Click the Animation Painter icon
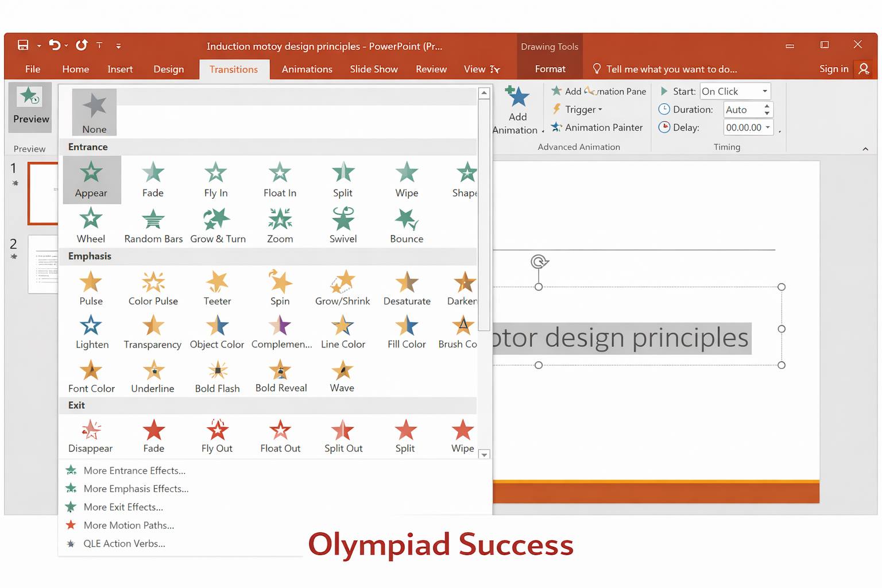 tap(556, 127)
